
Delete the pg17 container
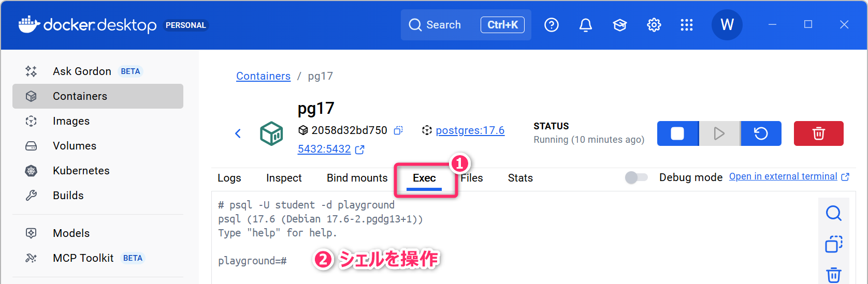point(818,133)
